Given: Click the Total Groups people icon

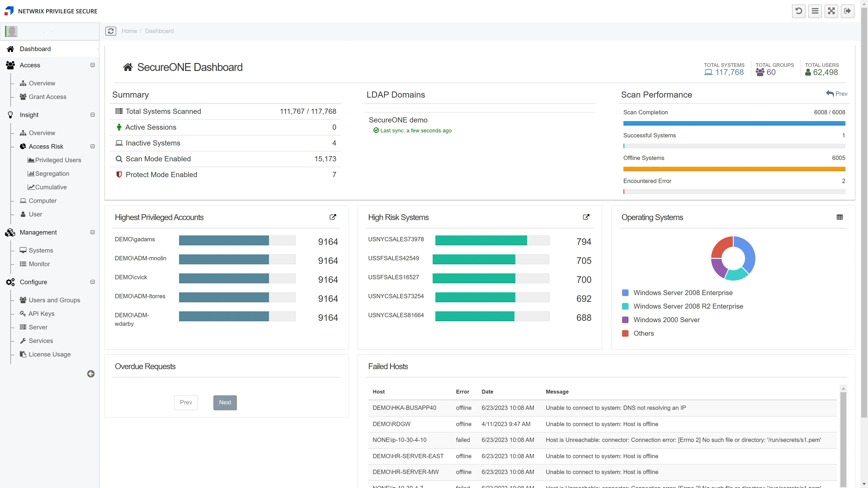Looking at the screenshot, I should (760, 72).
